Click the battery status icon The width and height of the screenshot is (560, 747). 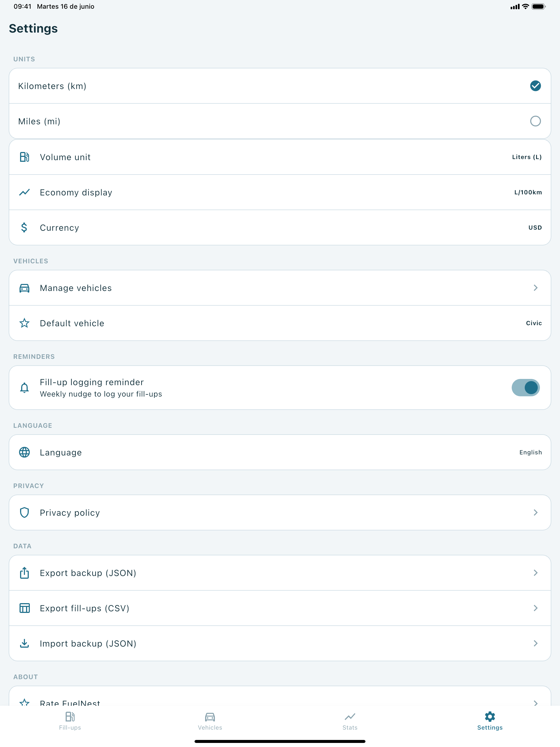coord(538,7)
